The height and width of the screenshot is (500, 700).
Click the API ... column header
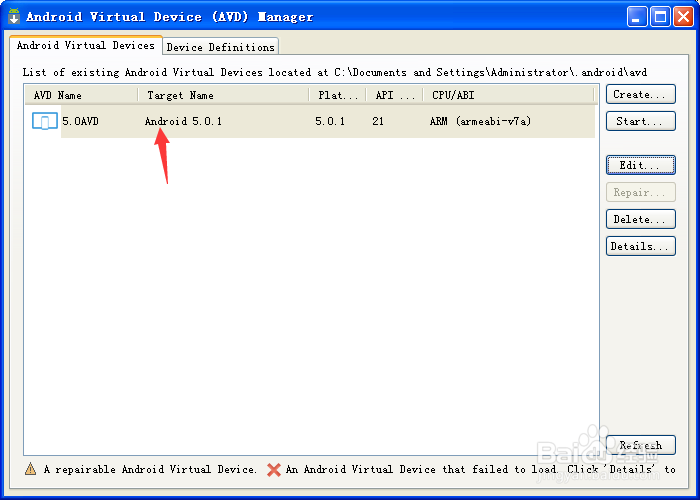pos(395,95)
